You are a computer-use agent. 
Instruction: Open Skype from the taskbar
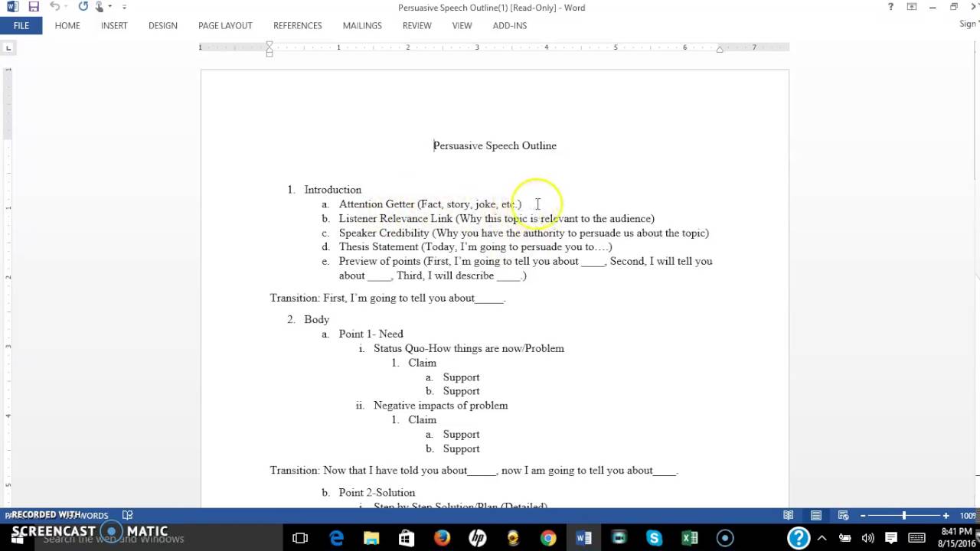tap(654, 538)
